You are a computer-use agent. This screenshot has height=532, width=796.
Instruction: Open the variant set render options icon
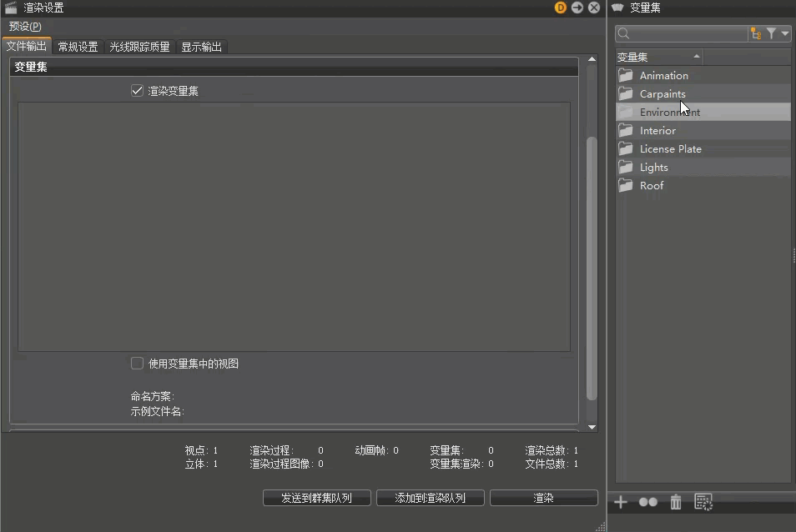(x=703, y=502)
